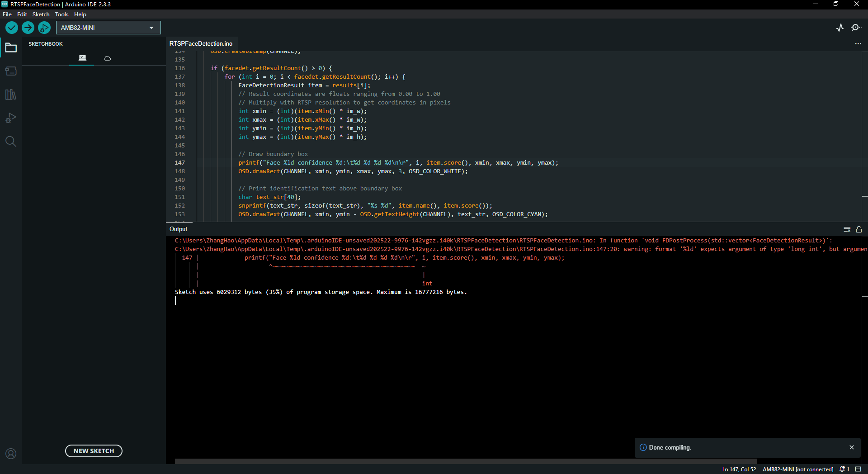Viewport: 868px width, 474px height.
Task: Dismiss the Done compiling notification
Action: point(852,447)
